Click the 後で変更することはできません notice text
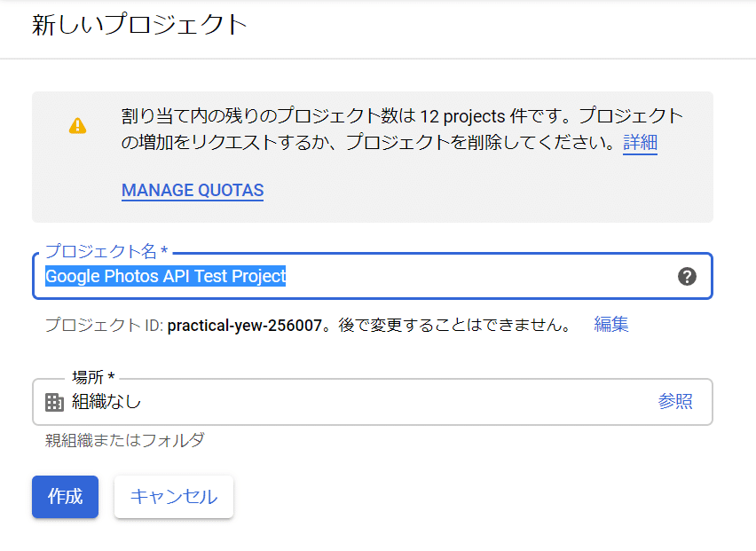 453,325
